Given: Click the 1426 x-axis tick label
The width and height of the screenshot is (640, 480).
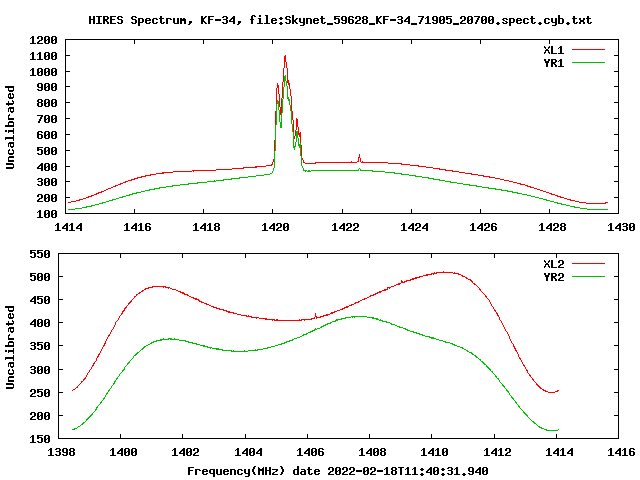Looking at the screenshot, I should pyautogui.click(x=483, y=227).
